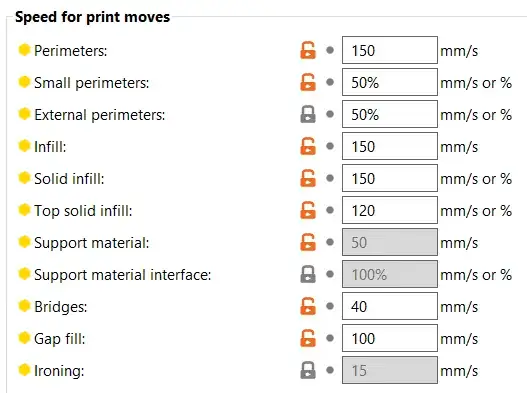Click the grey lock icon beside Ironing
The height and width of the screenshot is (393, 527).
(x=308, y=370)
